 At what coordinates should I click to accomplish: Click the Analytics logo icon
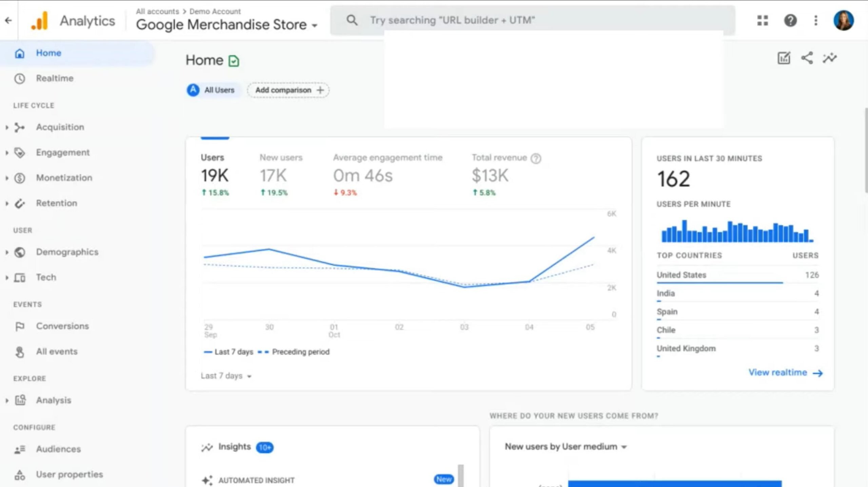pos(40,21)
